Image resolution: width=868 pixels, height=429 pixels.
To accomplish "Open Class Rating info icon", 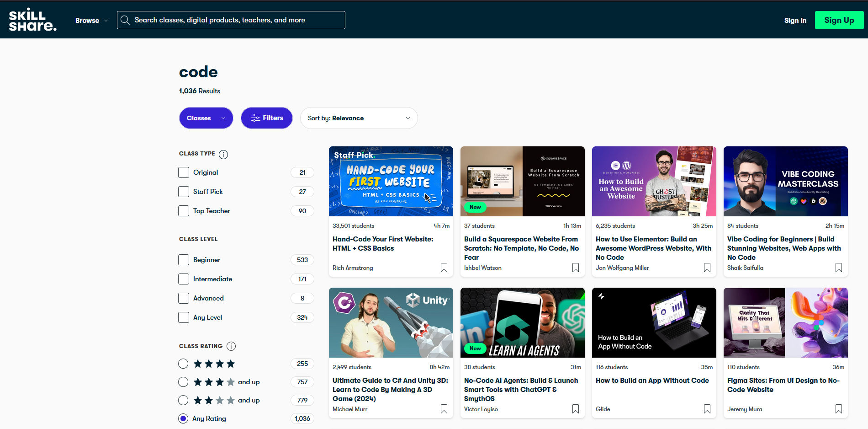I will tap(231, 346).
